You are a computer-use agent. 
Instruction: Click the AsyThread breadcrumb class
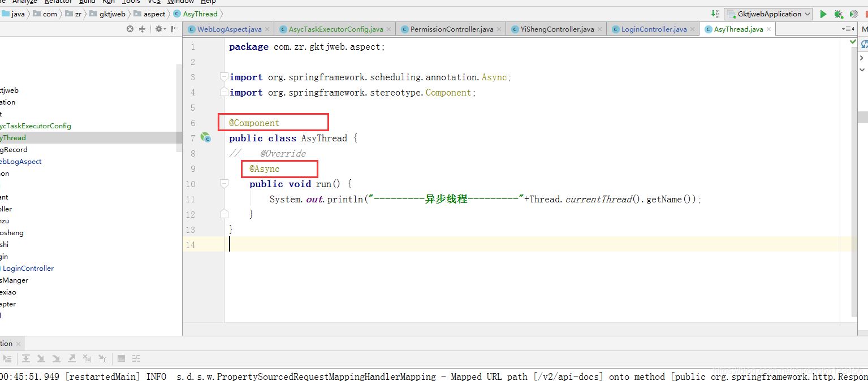coord(195,14)
